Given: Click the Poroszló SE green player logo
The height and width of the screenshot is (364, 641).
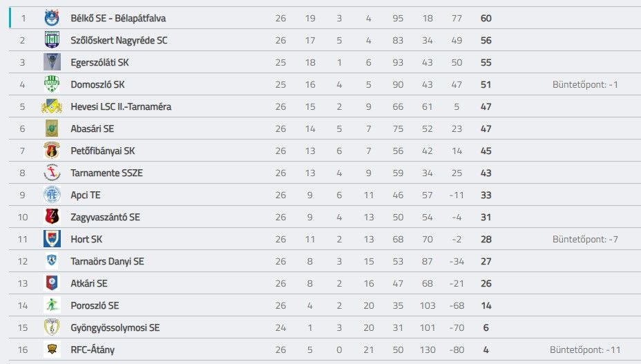Looking at the screenshot, I should (52, 305).
